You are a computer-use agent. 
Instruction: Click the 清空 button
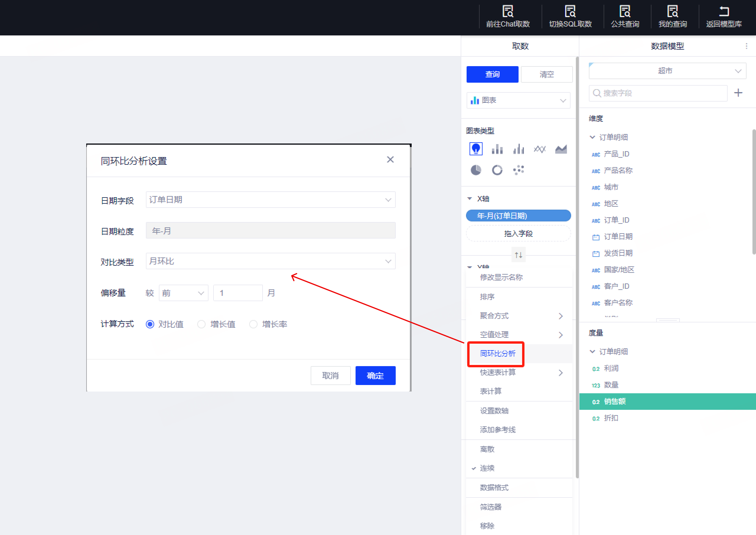[547, 74]
